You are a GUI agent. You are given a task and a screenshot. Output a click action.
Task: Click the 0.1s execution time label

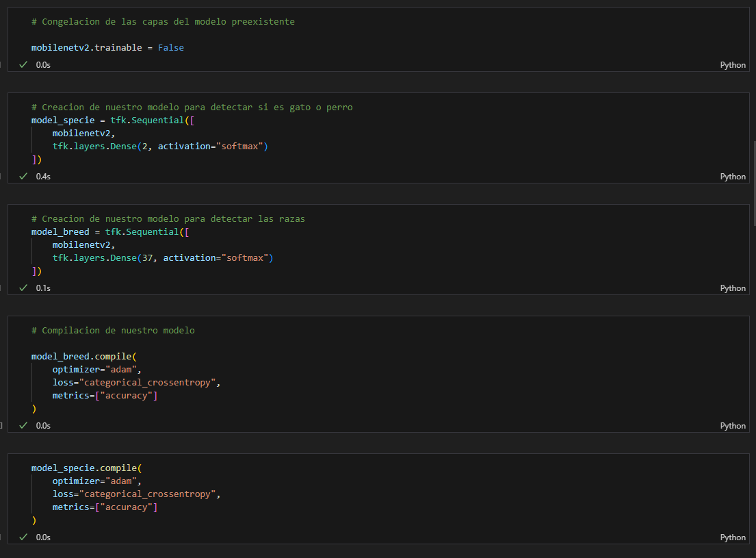(43, 288)
